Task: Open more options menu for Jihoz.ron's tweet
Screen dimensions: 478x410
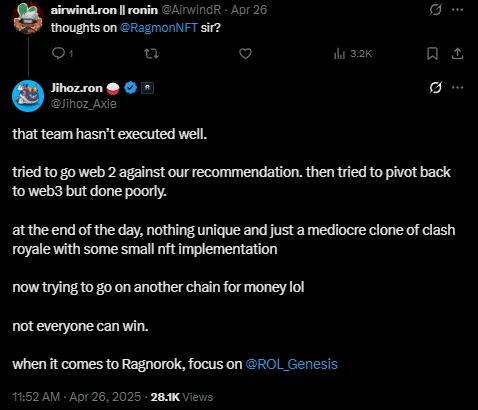Action: pos(457,88)
